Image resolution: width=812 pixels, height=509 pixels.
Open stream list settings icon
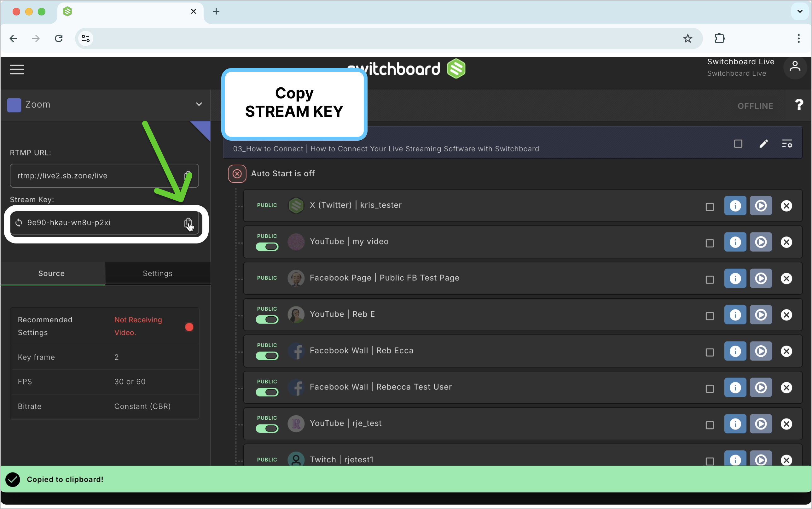coord(787,144)
